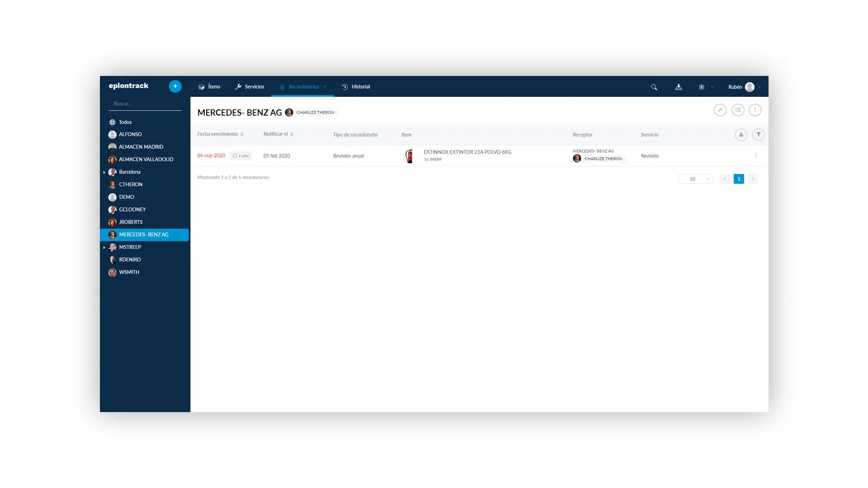This screenshot has height=488, width=868.
Task: Open the table filter funnel icon
Action: 759,135
